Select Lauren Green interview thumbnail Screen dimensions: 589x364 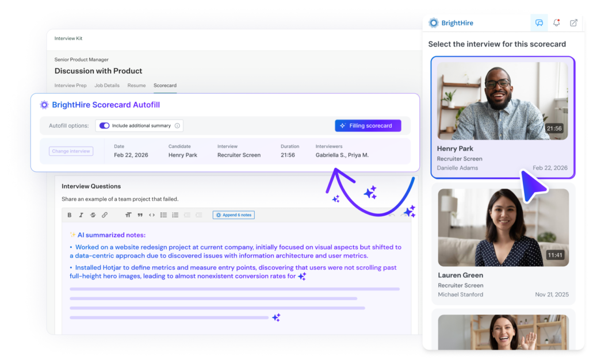tap(503, 228)
